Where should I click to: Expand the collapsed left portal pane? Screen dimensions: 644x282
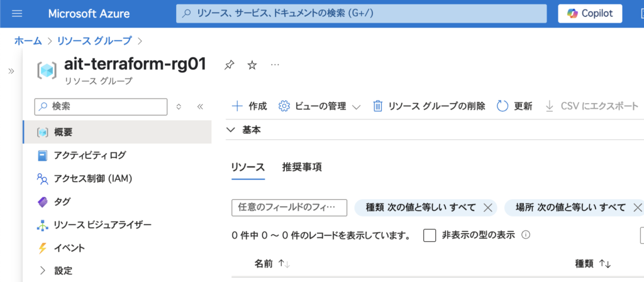[11, 72]
